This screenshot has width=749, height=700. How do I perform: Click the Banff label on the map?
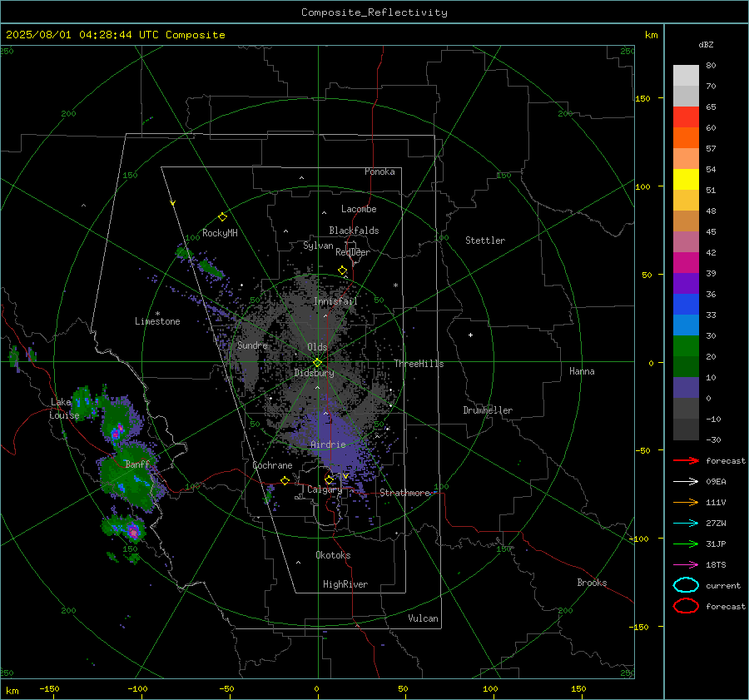pyautogui.click(x=137, y=464)
